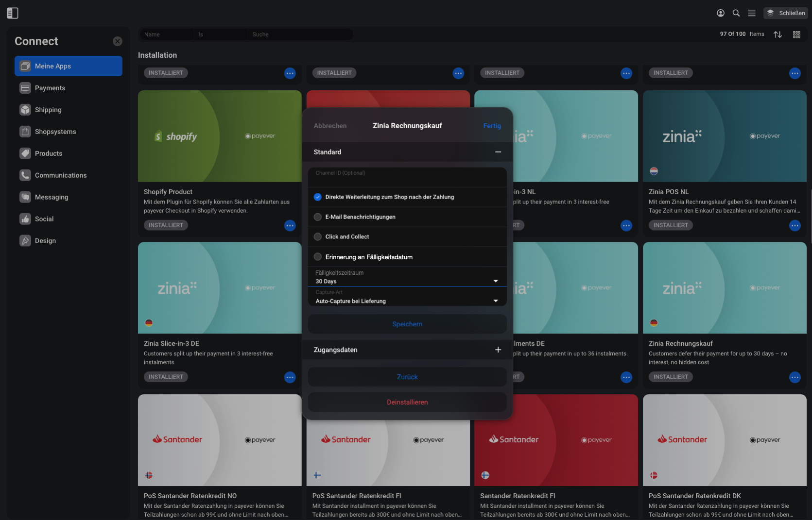812x520 pixels.
Task: Click INSTALLIERT badge on Shopify Product card
Action: pos(166,225)
